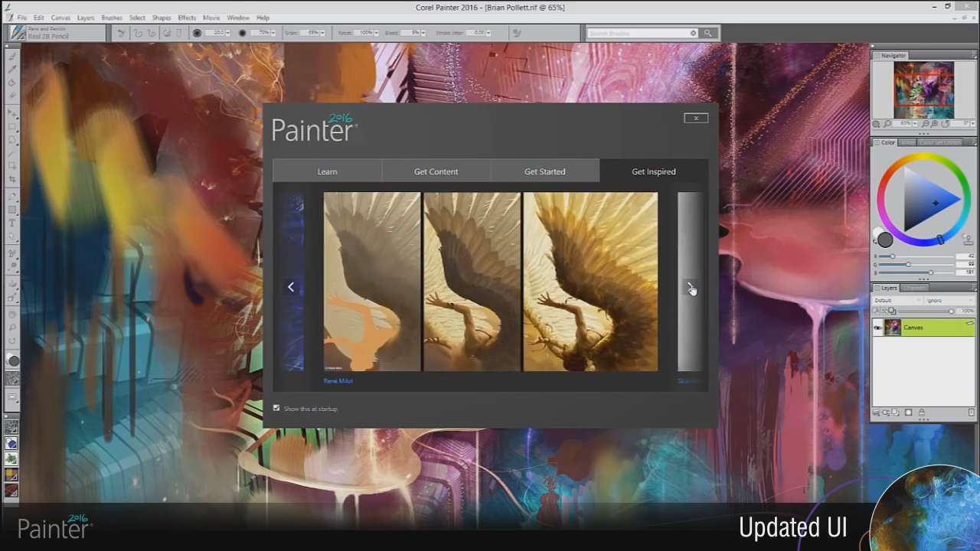Switch to the Get Content tab
This screenshot has height=551, width=980.
coord(436,171)
